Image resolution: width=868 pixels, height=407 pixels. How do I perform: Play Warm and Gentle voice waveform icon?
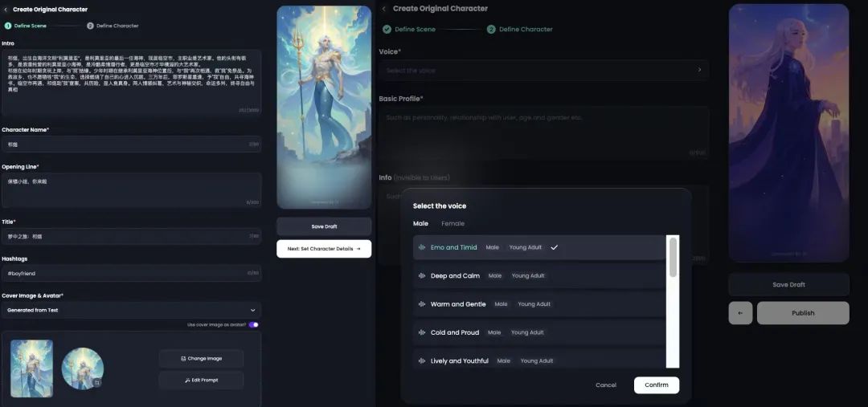422,304
